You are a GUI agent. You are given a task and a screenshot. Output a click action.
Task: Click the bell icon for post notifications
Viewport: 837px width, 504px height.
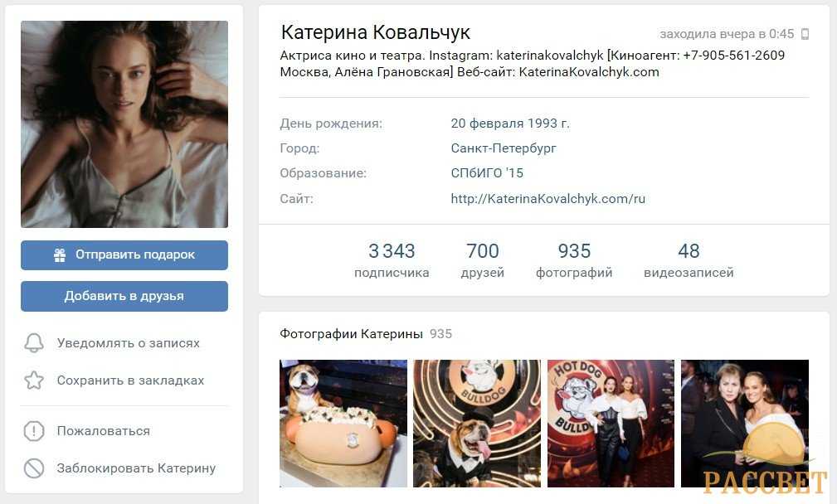(x=34, y=343)
